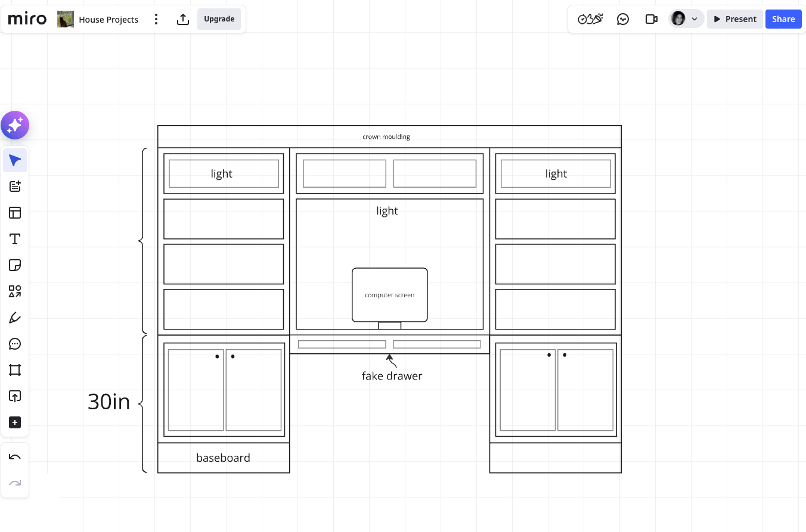Viewport: 806px width, 532px height.
Task: Open the Miro AI assistant
Action: click(15, 125)
